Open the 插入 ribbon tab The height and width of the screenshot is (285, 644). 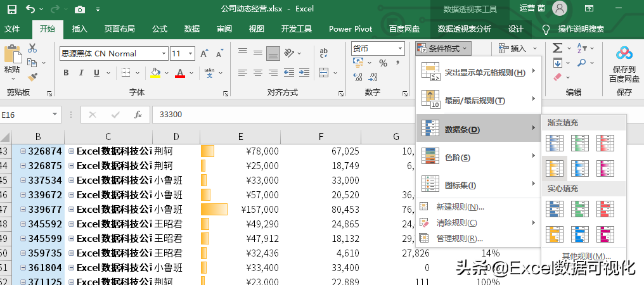(x=80, y=29)
